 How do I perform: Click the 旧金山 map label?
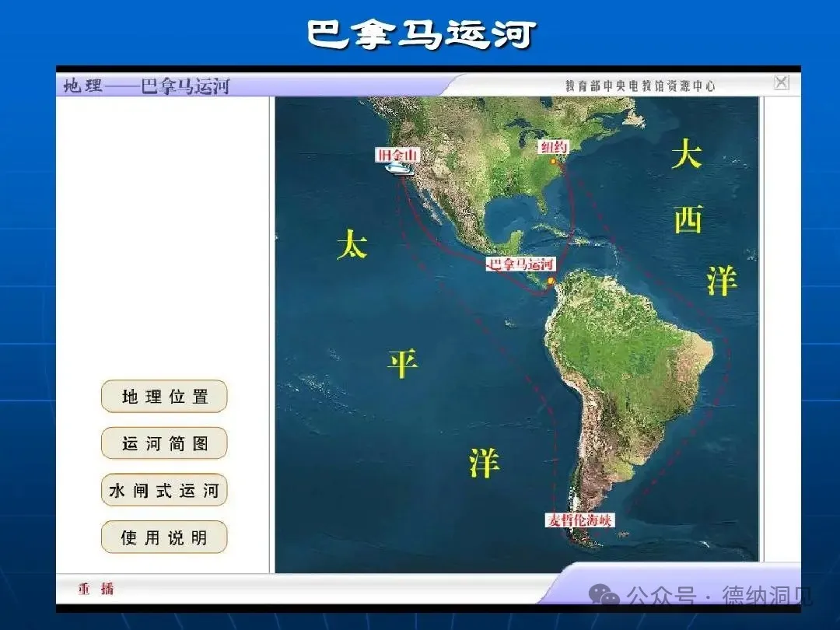[x=397, y=155]
